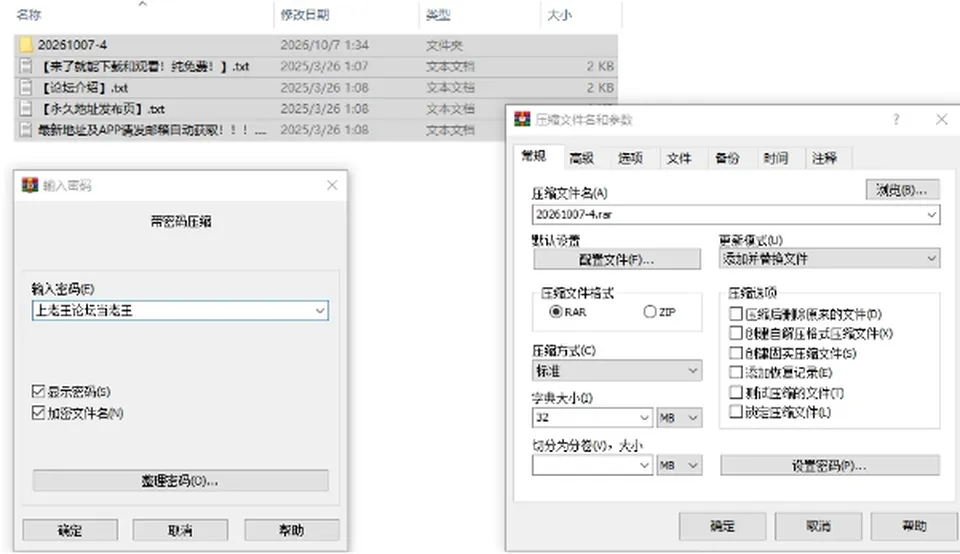Switch to the 备份 tab
Viewport: 960px width, 554px height.
(727, 158)
